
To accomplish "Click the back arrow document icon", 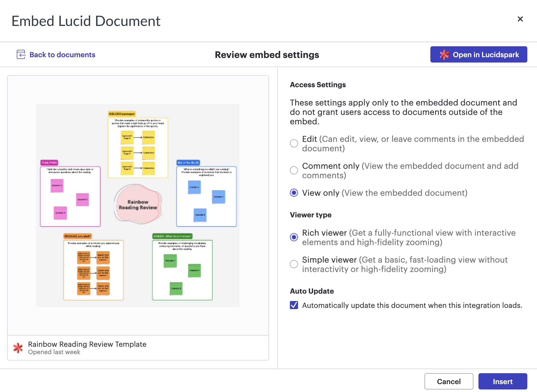I will (21, 54).
